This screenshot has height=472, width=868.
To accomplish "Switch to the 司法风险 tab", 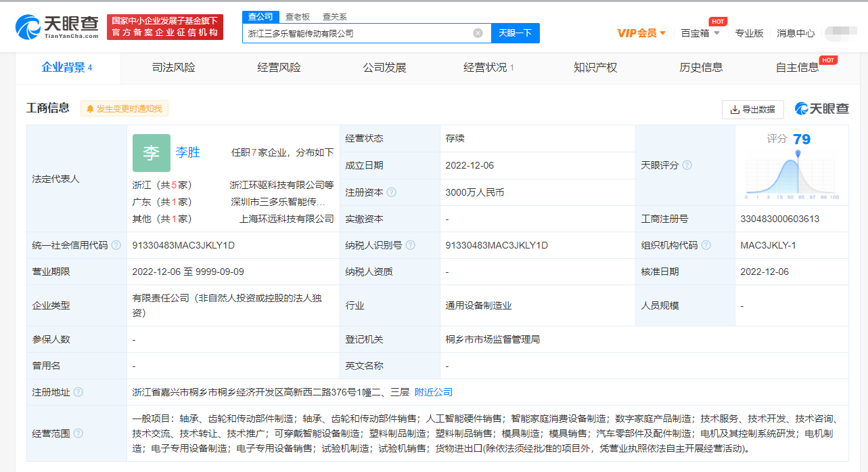I will [x=173, y=68].
